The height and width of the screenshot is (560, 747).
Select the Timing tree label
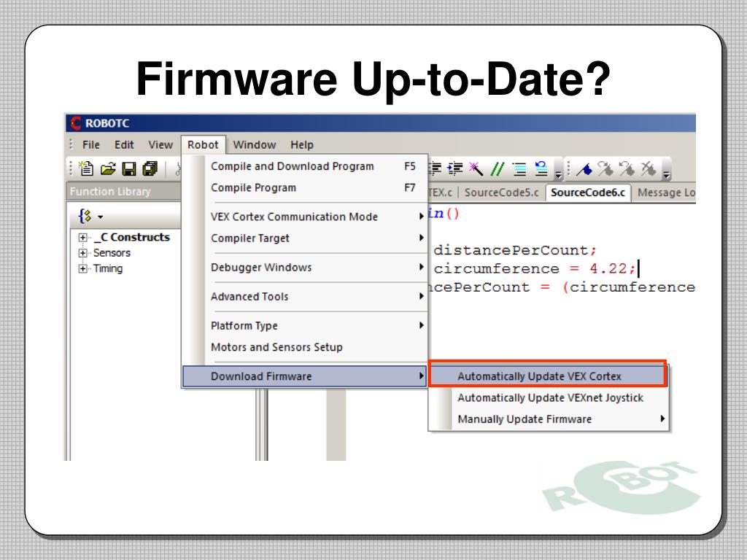108,268
